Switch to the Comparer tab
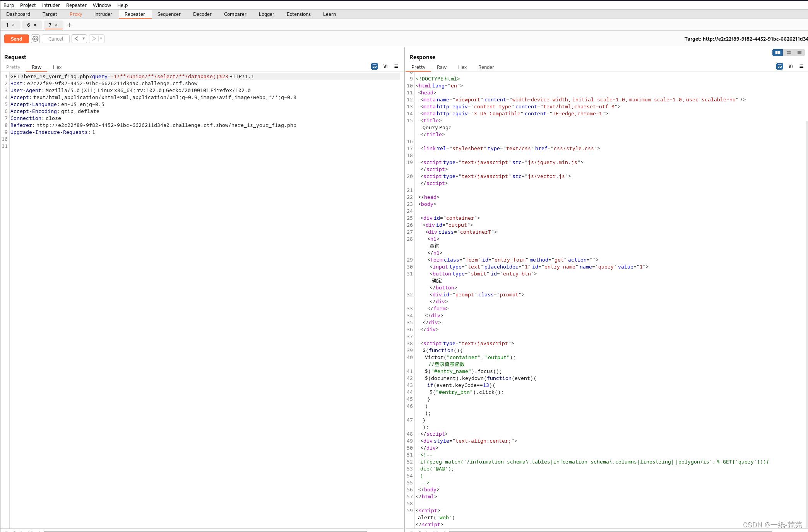Viewport: 808px width, 532px height. [235, 14]
